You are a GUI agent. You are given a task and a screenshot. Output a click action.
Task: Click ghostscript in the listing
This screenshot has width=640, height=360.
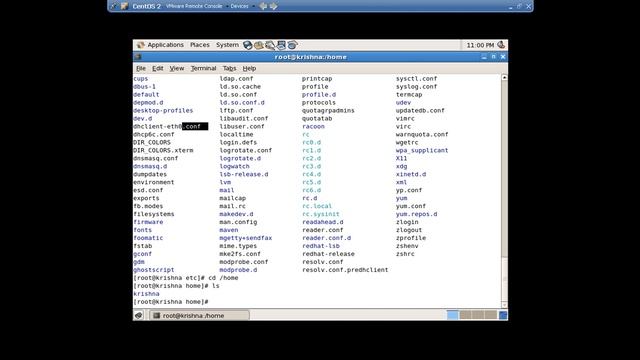[153, 270]
